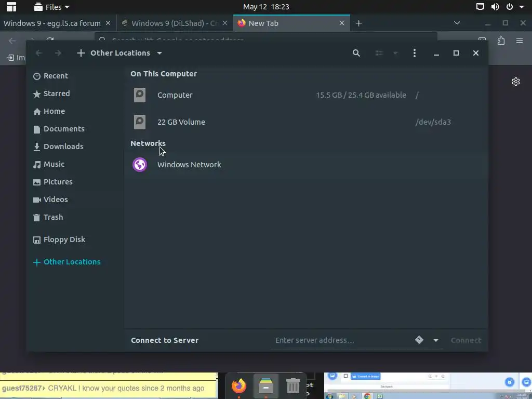Open Downloads folder in sidebar

tap(58, 147)
